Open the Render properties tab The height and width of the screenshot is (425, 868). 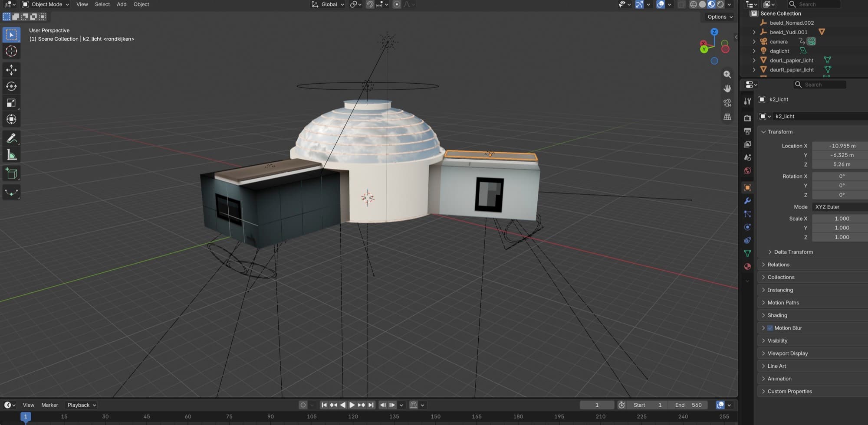(x=747, y=118)
